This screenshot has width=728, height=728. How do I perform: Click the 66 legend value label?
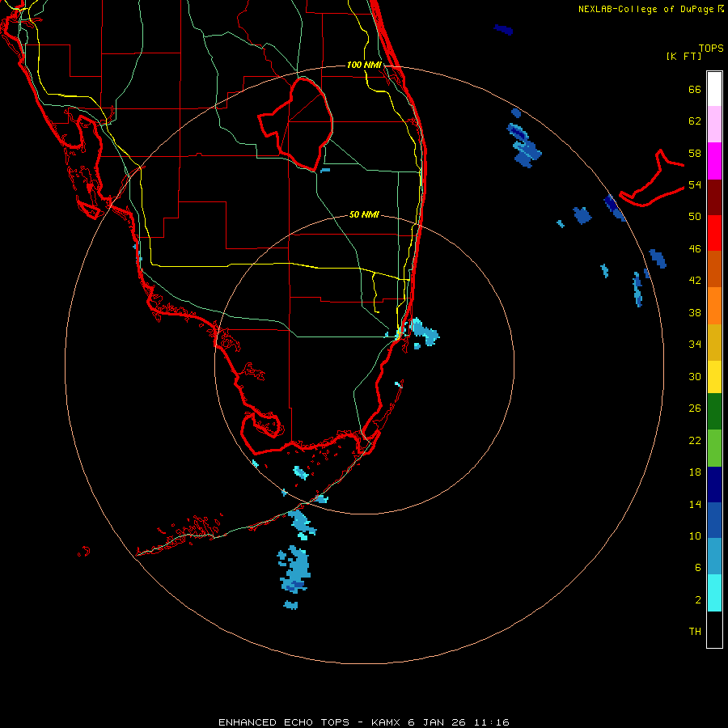click(x=695, y=90)
